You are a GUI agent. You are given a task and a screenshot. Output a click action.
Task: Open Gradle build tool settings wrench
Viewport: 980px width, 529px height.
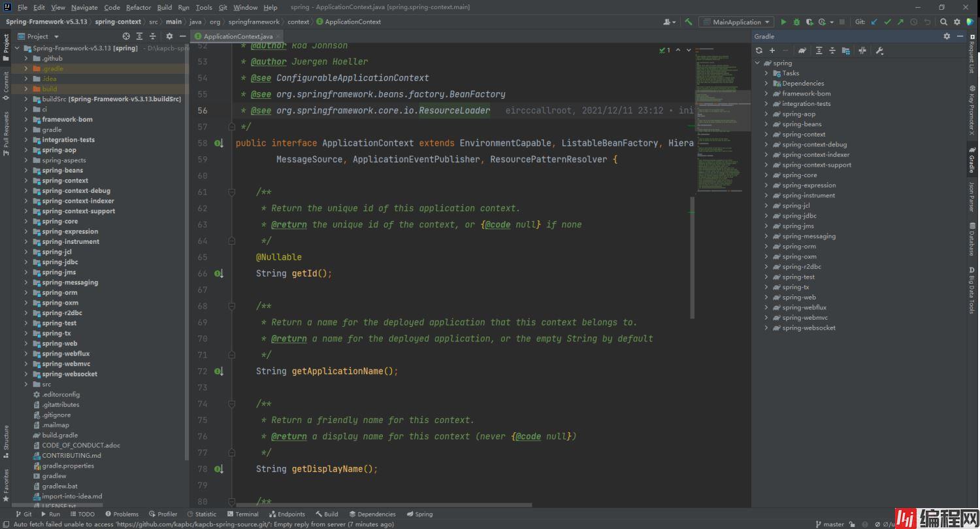point(879,50)
